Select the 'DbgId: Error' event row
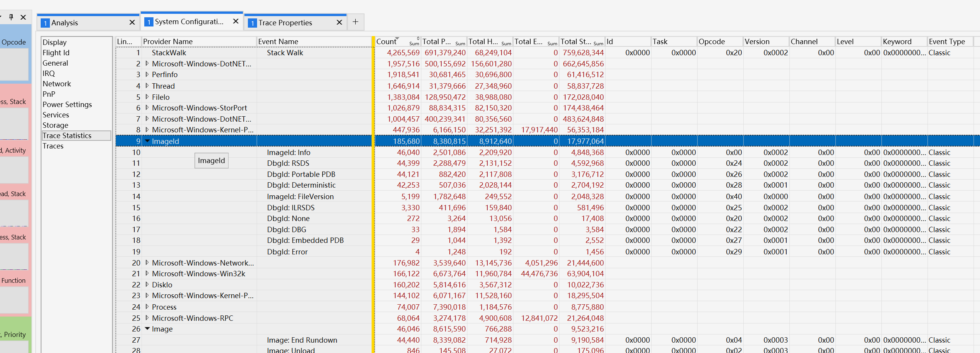The width and height of the screenshot is (980, 353). click(548, 252)
